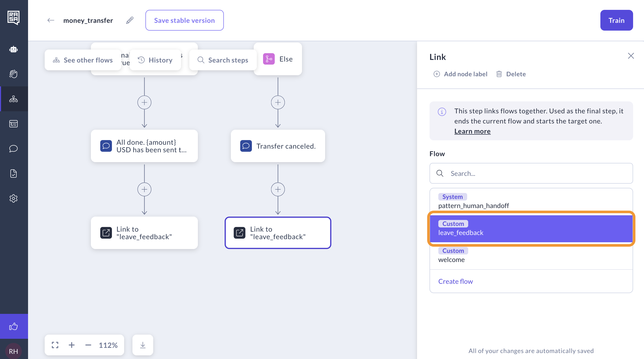Image resolution: width=644 pixels, height=359 pixels.
Task: Open the settings gear in sidebar
Action: (x=14, y=198)
